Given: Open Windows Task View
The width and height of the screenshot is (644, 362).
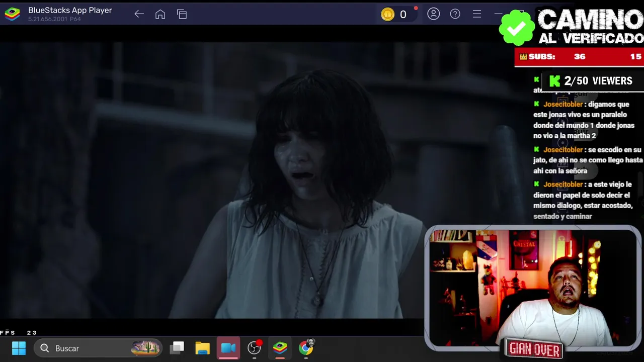Looking at the screenshot, I should [x=177, y=348].
